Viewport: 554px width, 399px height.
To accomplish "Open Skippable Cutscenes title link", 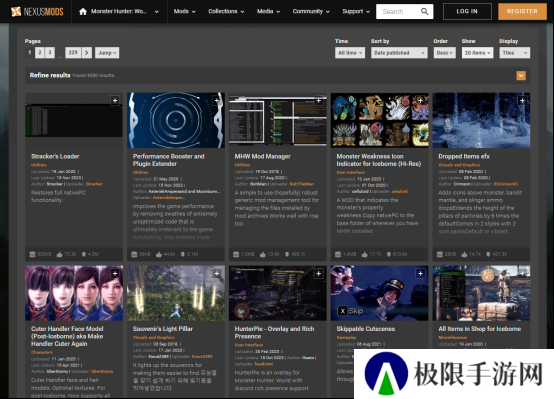I will (x=366, y=329).
